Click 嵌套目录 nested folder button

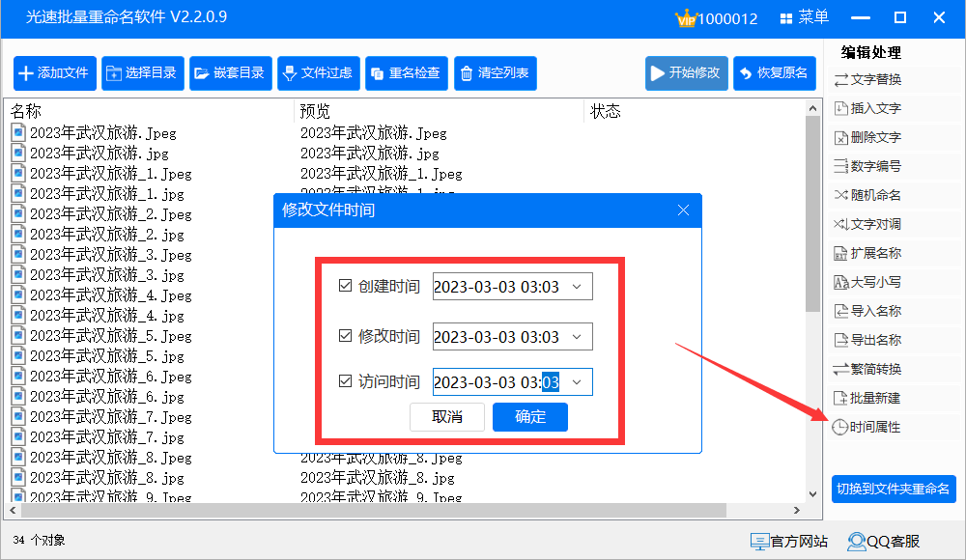(231, 73)
